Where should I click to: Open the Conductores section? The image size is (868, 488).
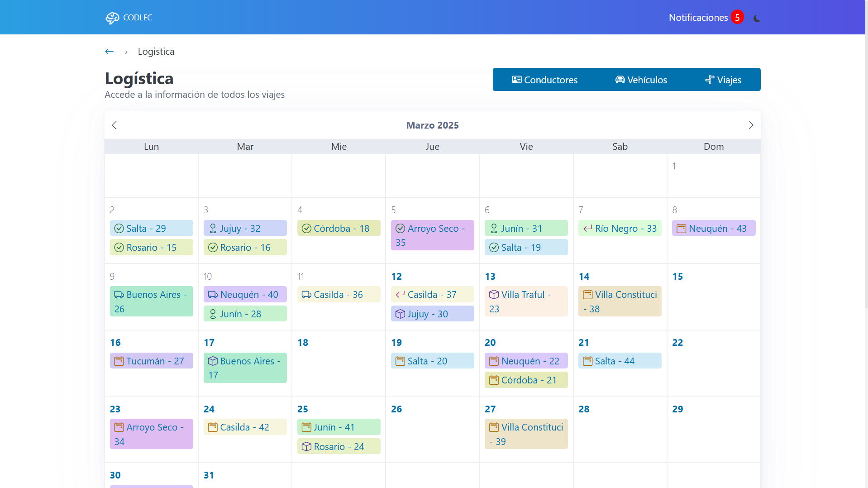544,80
